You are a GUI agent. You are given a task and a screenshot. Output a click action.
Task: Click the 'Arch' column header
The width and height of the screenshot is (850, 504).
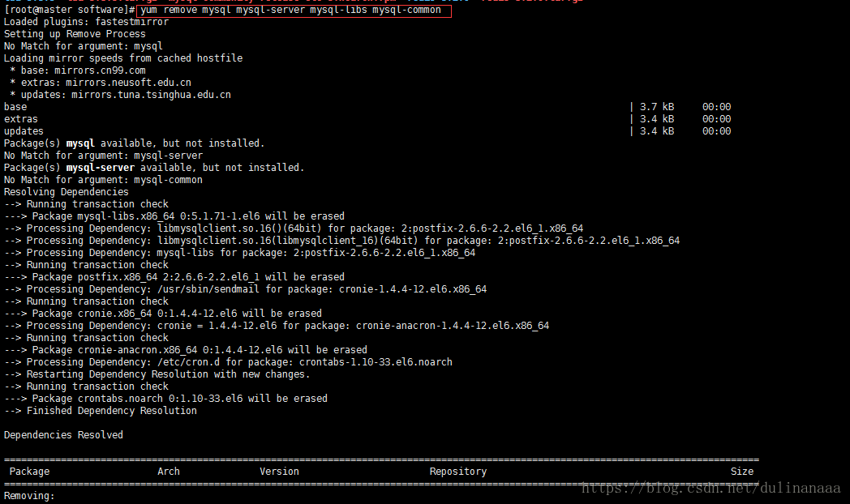point(169,472)
